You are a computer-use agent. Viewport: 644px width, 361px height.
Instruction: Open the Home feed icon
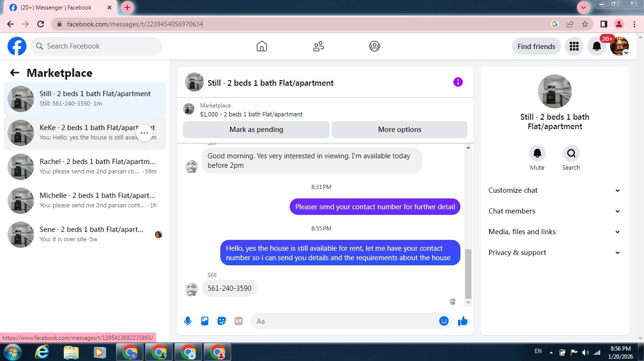click(x=262, y=46)
